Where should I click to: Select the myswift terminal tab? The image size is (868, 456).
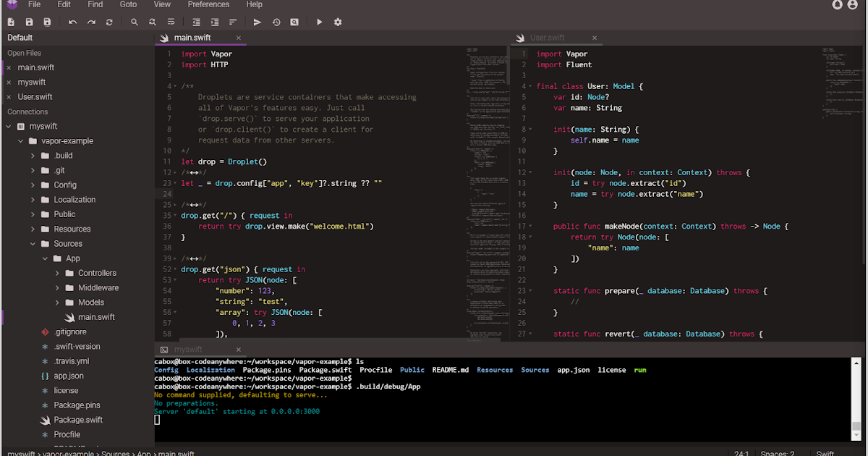pos(201,350)
